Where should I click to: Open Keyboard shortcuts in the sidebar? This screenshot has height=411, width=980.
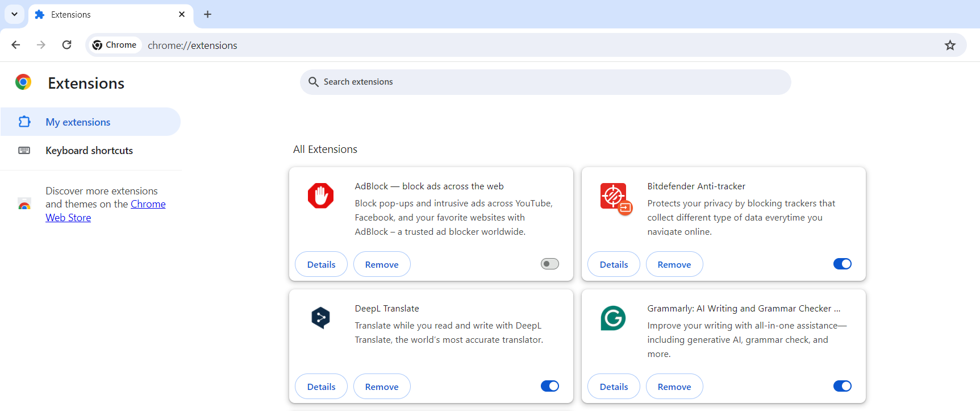click(x=89, y=151)
